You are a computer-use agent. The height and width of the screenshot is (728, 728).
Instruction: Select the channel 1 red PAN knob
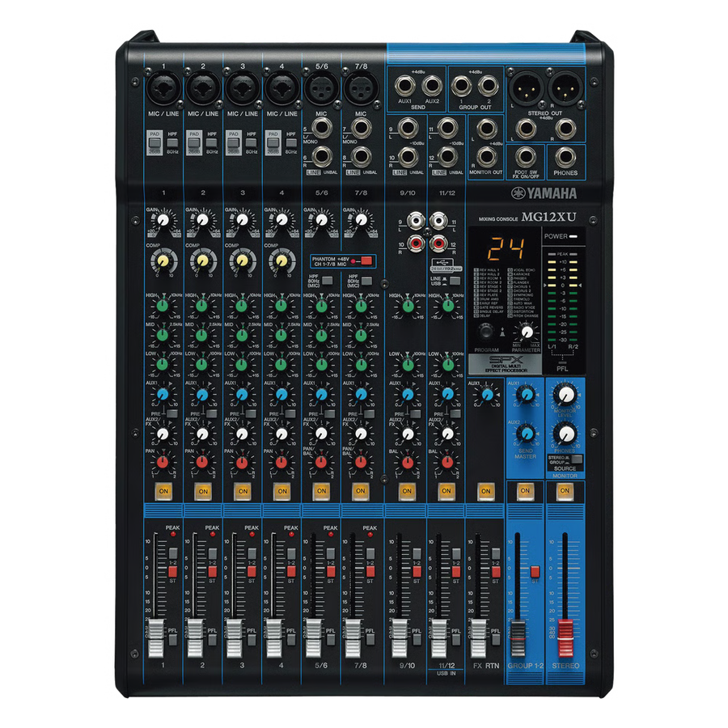[163, 462]
